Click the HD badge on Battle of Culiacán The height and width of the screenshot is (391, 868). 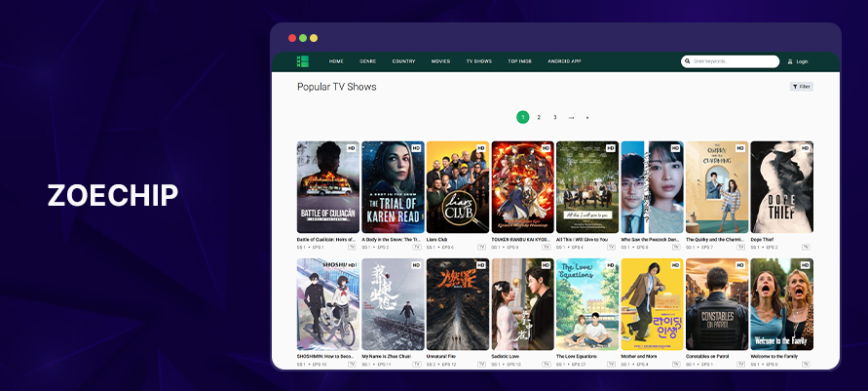coord(352,148)
